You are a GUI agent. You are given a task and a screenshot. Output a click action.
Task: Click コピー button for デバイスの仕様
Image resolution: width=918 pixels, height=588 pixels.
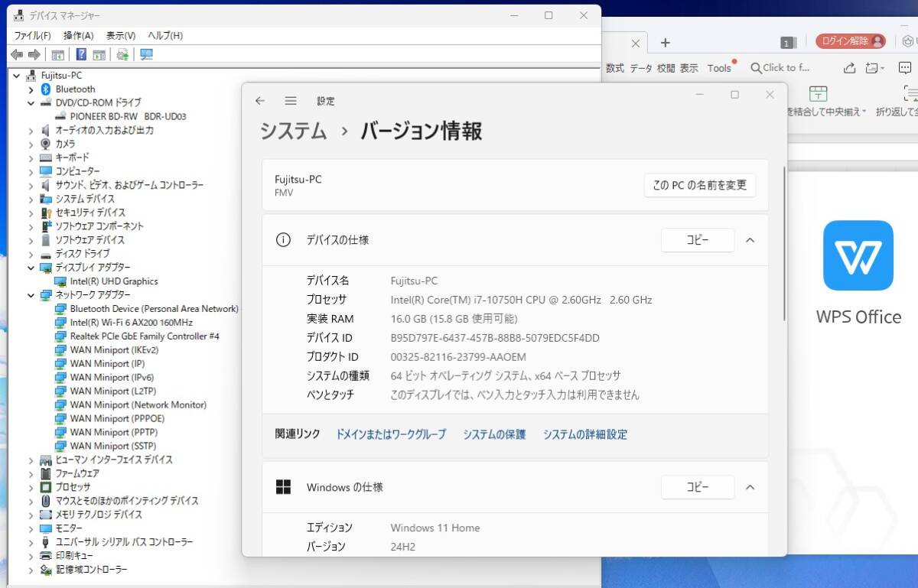pos(698,240)
